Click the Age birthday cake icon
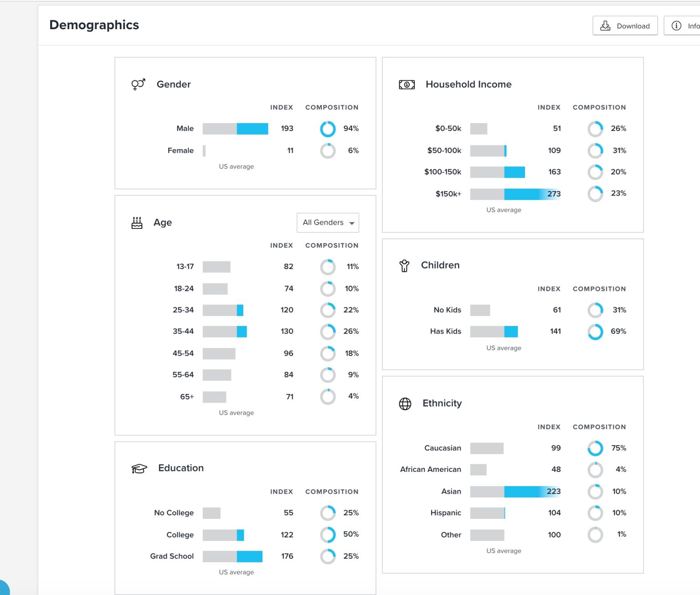Image resolution: width=700 pixels, height=595 pixels. (x=137, y=222)
